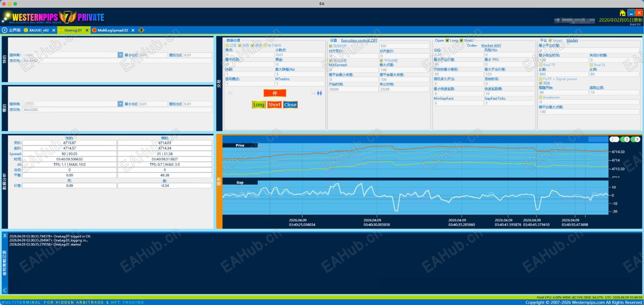The width and height of the screenshot is (644, 305).
Task: Switch to the XAUUD_v02 tab
Action: pyautogui.click(x=39, y=30)
